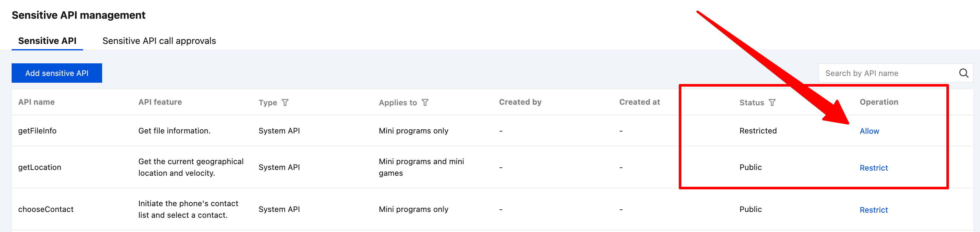Viewport: 980px width, 232px height.
Task: Open the Type column filter
Action: (x=285, y=102)
